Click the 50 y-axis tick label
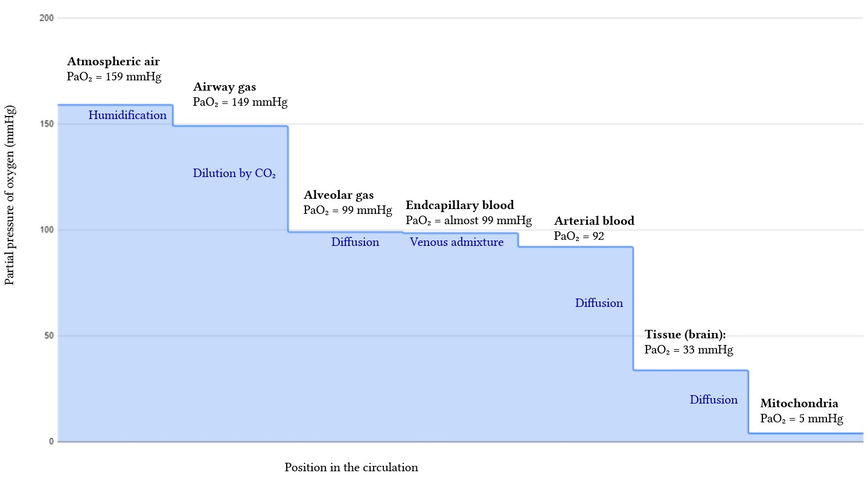 [49, 336]
